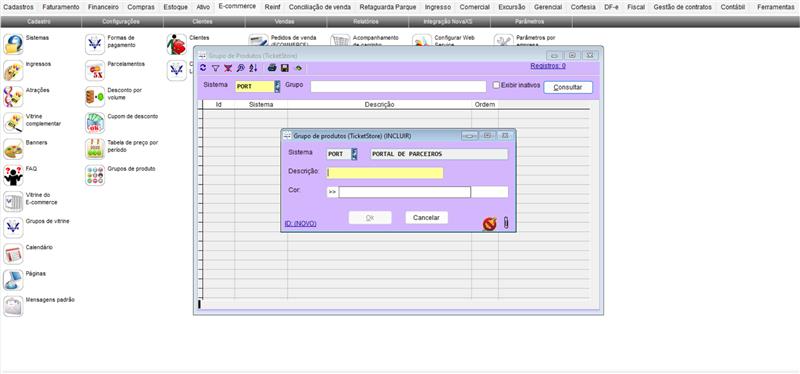This screenshot has width=800, height=374.
Task: Open the Ingressos icon
Action: [x=13, y=71]
